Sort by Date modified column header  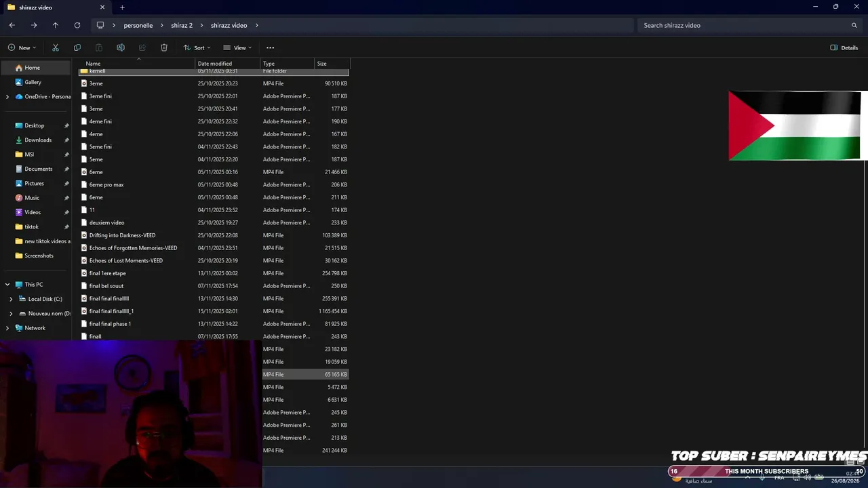click(x=228, y=64)
